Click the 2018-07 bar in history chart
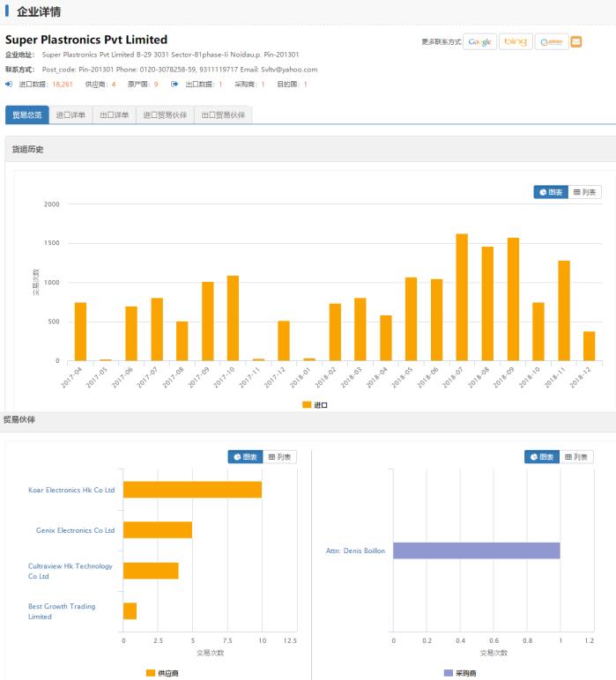616x680 pixels. pos(462,297)
